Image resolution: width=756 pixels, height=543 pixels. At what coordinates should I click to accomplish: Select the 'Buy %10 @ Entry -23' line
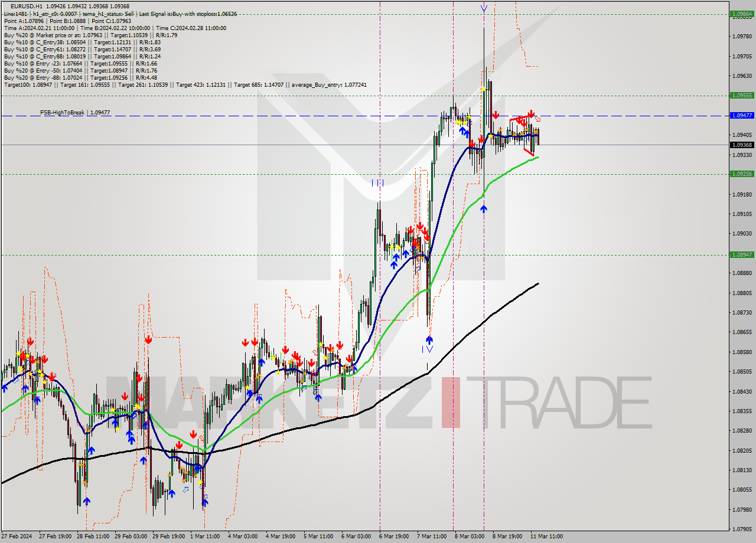tap(80, 63)
